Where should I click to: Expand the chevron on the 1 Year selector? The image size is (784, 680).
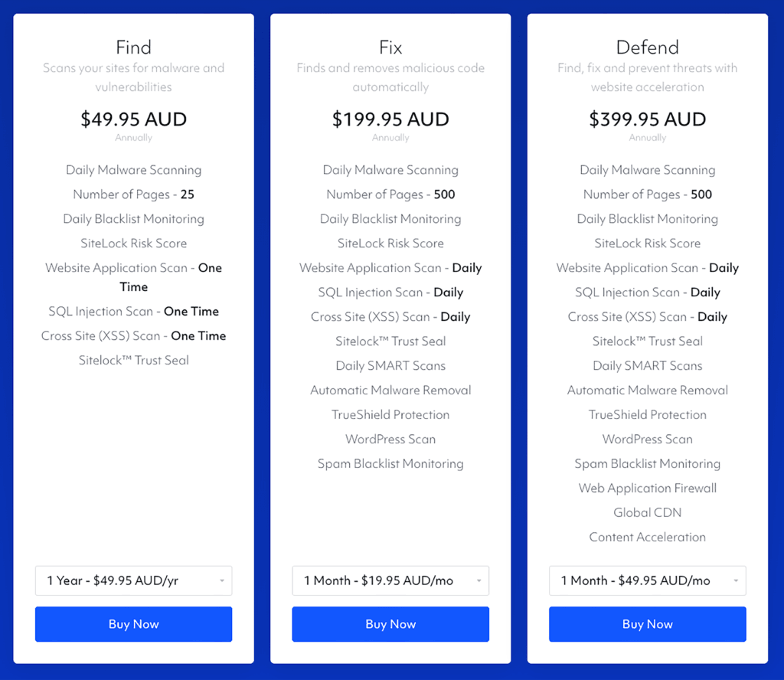point(223,580)
